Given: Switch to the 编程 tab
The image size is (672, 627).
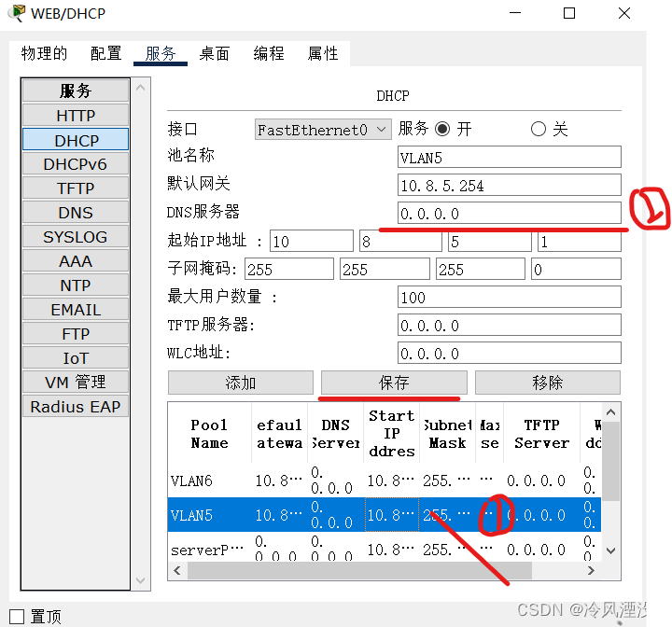Looking at the screenshot, I should tap(269, 53).
